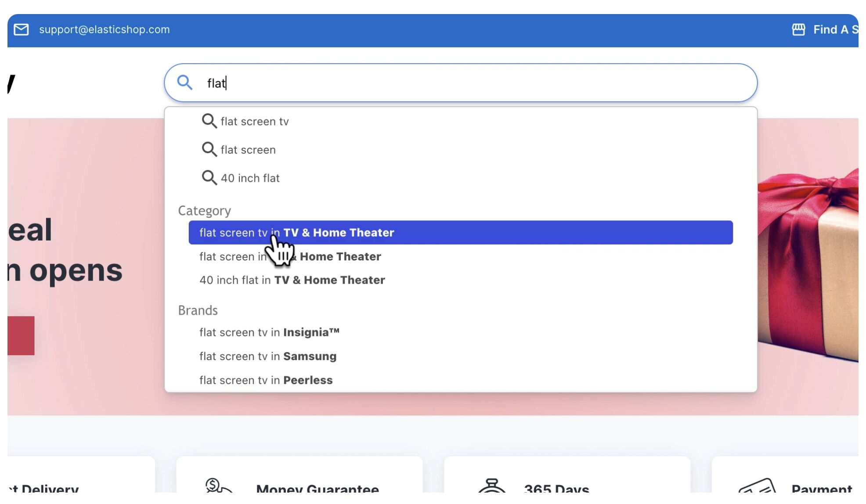Screen dimensions: 866x504
Task: Click the magnifying glass inside the search bar
Action: (185, 83)
